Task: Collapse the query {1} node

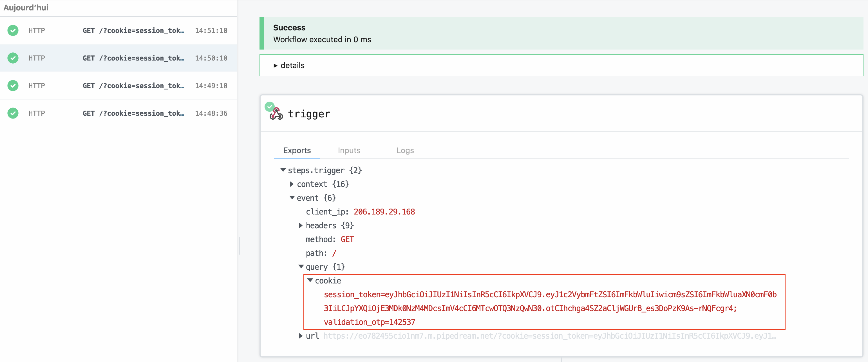Action: [x=301, y=267]
